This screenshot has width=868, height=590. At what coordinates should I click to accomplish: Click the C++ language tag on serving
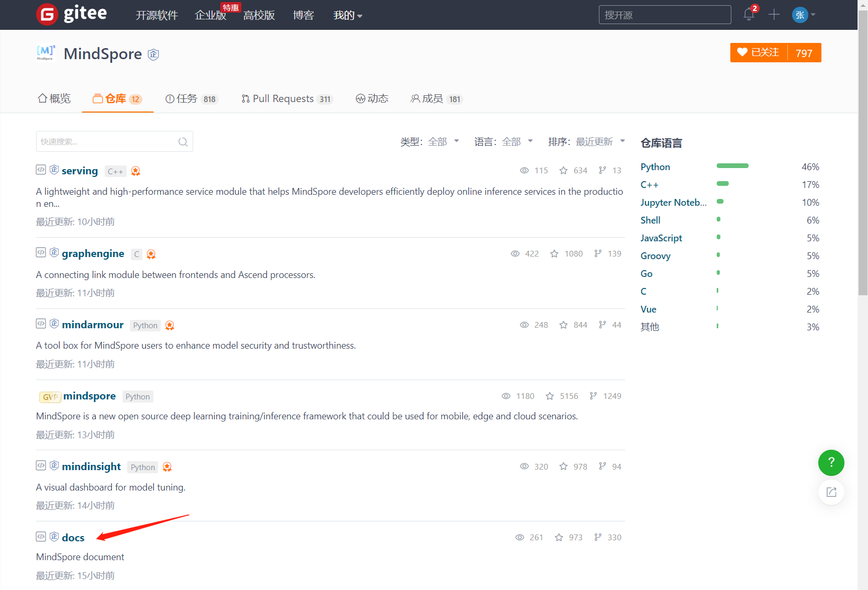coord(115,171)
